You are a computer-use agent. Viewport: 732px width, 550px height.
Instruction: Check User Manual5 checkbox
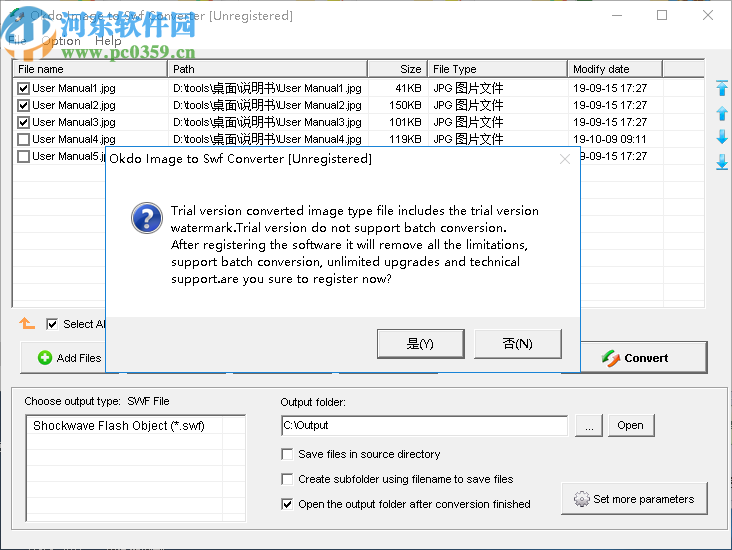(x=23, y=156)
